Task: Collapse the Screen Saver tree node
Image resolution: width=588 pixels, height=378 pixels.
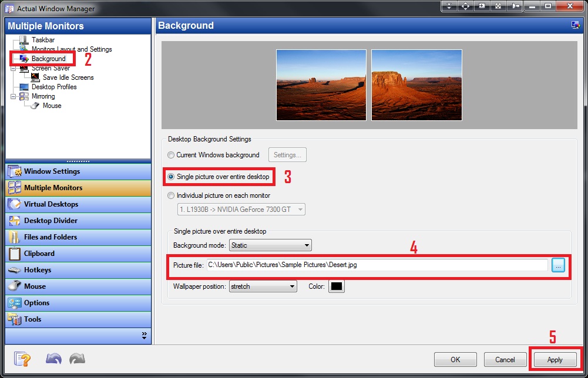Action: click(13, 68)
